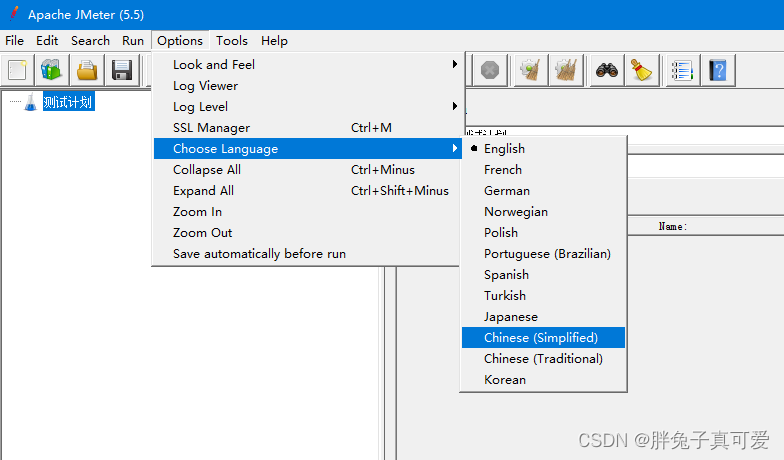Open the Help menu
The image size is (784, 460).
point(274,40)
